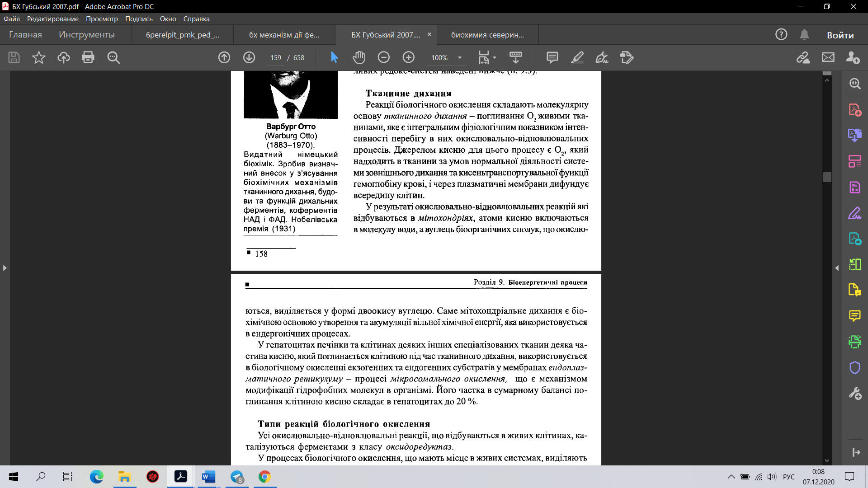
Task: Switch to 6perelpit_pmk_ped document tab
Action: coord(183,35)
